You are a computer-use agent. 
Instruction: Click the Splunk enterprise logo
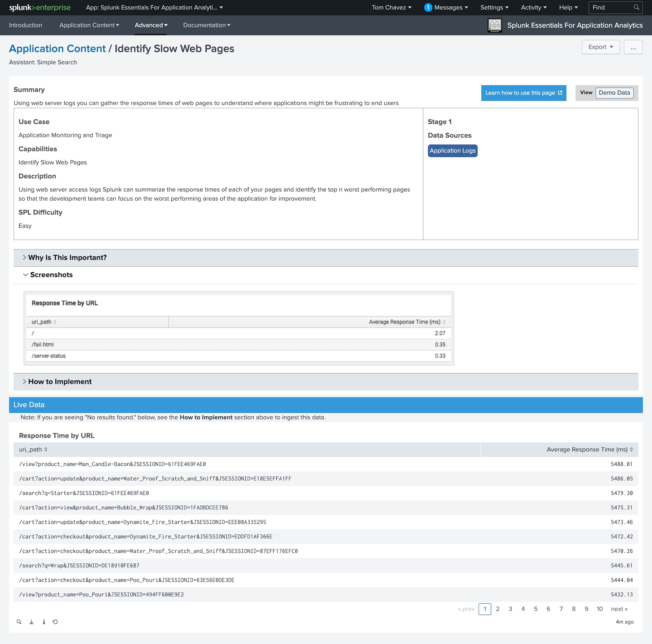point(40,7)
